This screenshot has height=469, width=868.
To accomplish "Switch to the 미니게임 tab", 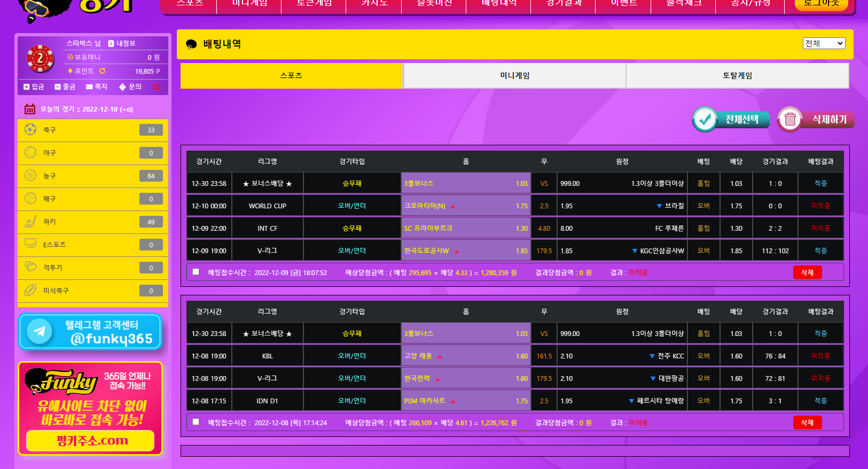I will coord(514,75).
